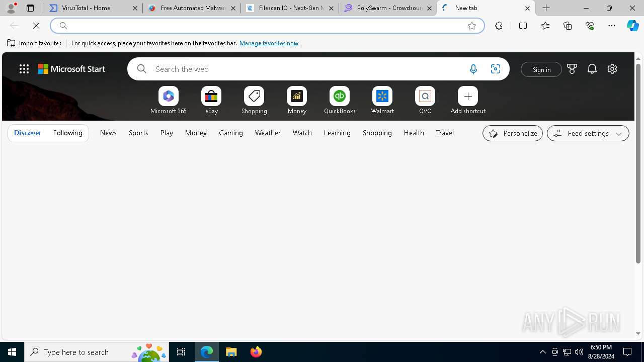Open the QVC shortcut tile
The image size is (644, 362).
click(425, 101)
